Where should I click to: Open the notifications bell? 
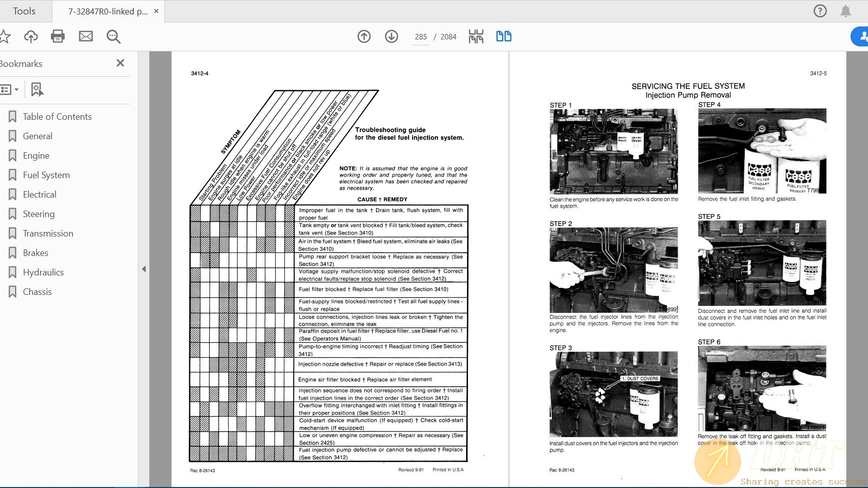point(846,11)
